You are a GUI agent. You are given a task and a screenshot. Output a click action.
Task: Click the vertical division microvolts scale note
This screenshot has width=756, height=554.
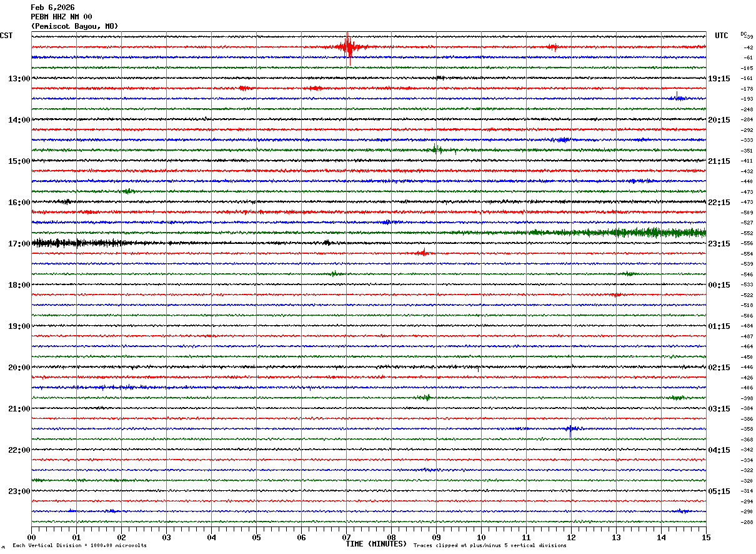coord(79,546)
